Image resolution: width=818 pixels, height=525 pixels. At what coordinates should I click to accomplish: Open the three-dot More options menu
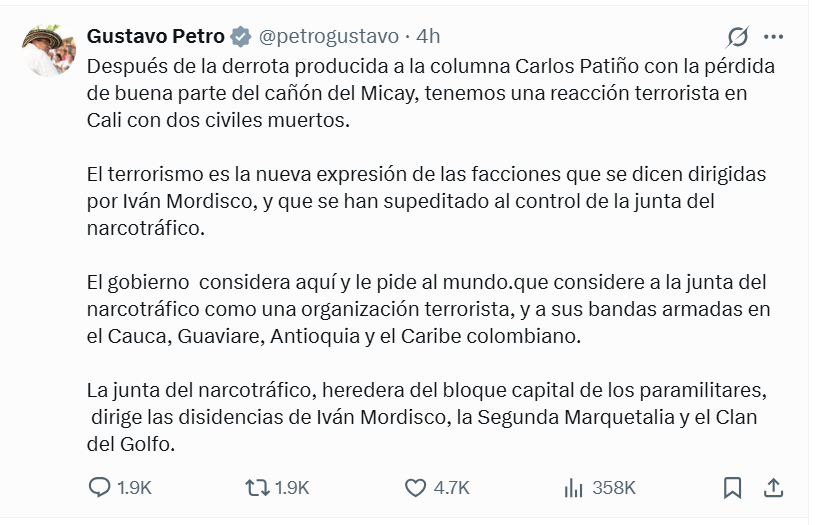pyautogui.click(x=773, y=37)
